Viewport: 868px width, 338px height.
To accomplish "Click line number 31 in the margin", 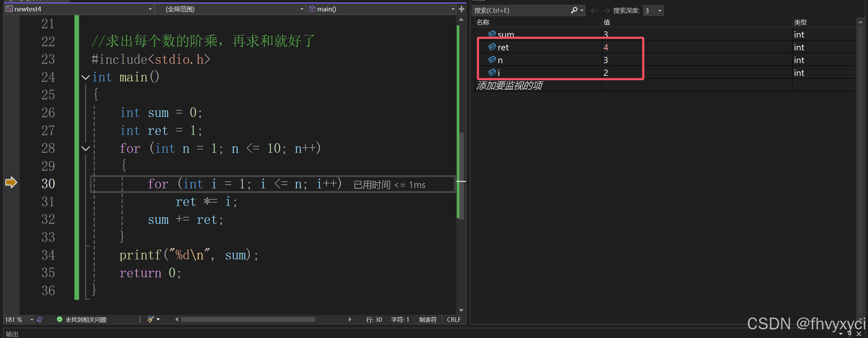I will pyautogui.click(x=48, y=202).
